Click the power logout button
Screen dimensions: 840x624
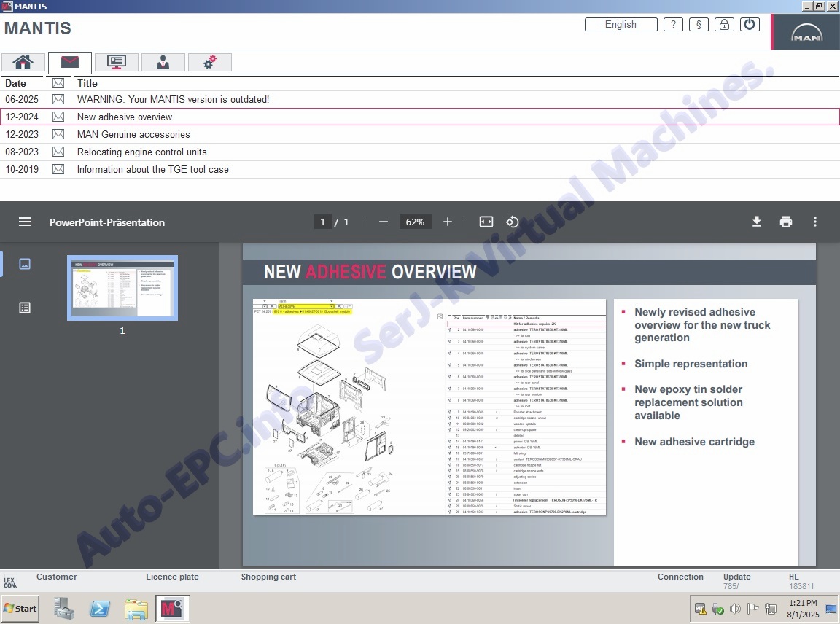click(750, 25)
